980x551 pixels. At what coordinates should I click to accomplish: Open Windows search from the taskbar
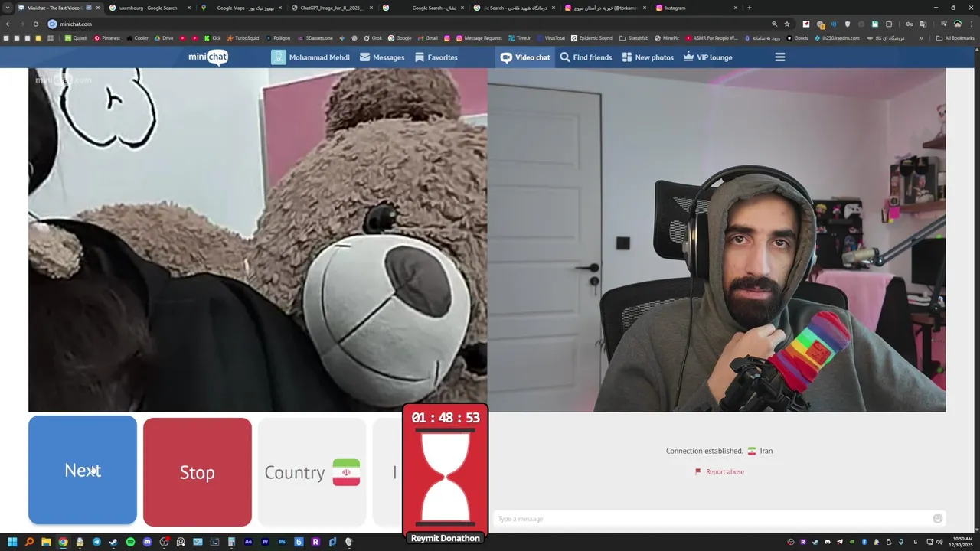tap(29, 542)
